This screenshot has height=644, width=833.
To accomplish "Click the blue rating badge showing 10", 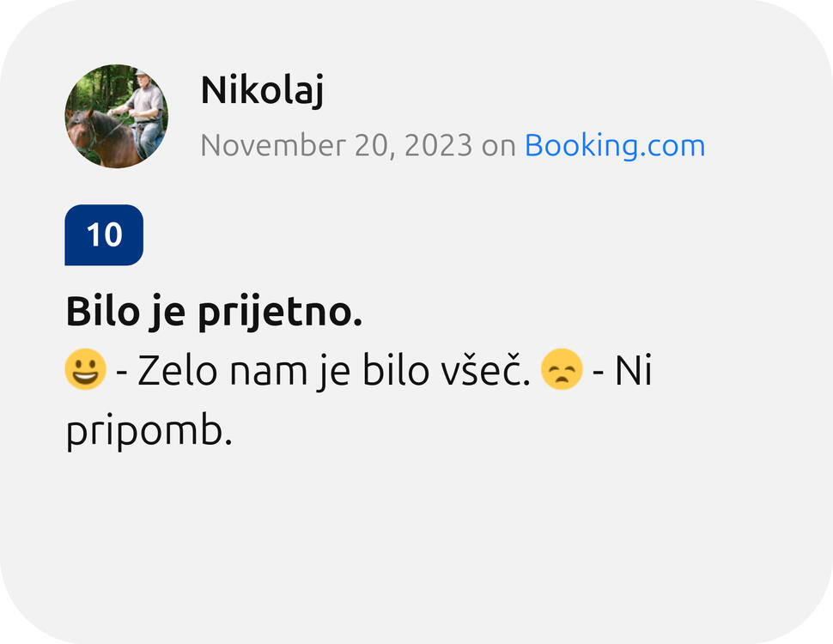I will pos(104,234).
